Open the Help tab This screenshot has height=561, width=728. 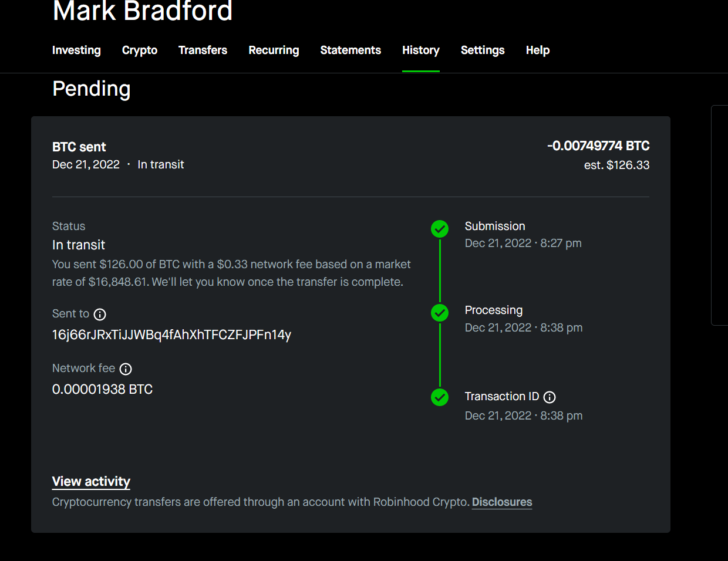pos(538,50)
